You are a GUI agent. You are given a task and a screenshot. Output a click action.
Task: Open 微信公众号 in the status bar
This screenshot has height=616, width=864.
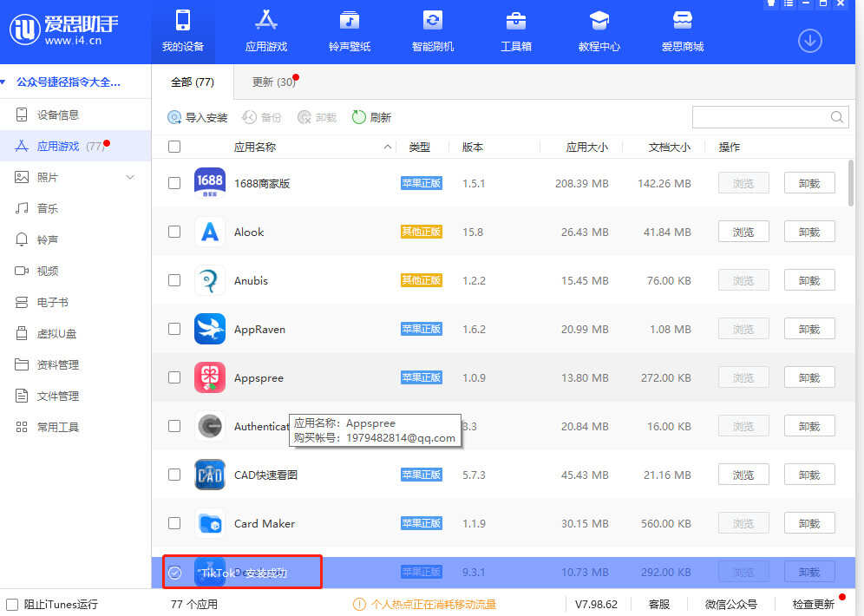[x=731, y=605]
